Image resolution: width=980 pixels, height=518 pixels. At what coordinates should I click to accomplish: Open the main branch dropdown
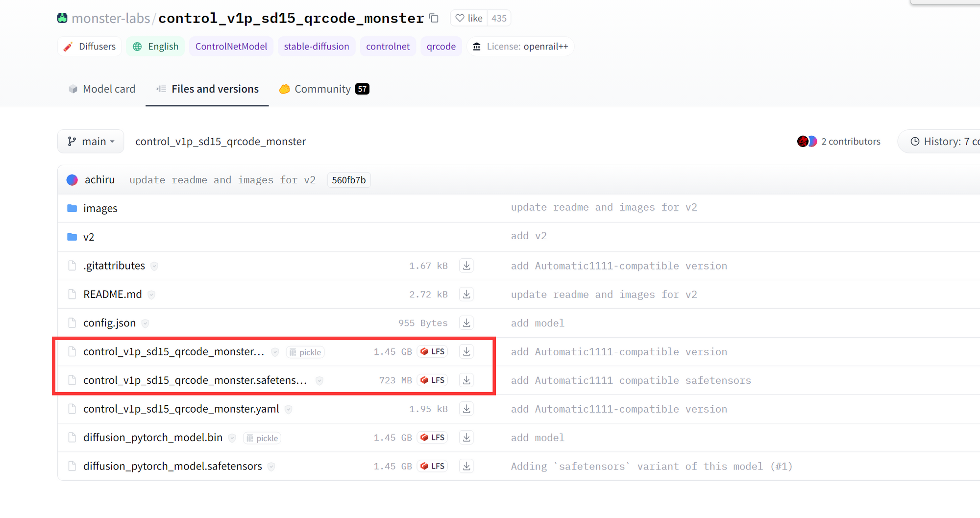91,142
